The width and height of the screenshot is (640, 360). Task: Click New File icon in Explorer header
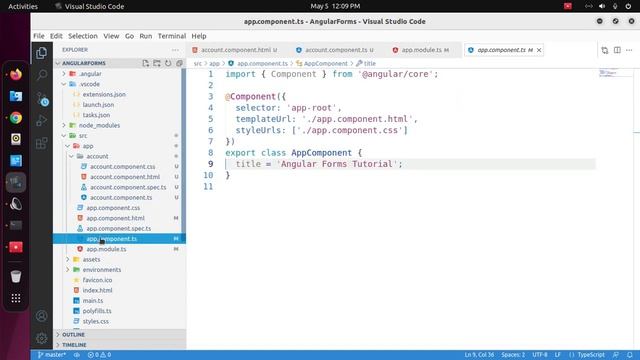pyautogui.click(x=146, y=63)
